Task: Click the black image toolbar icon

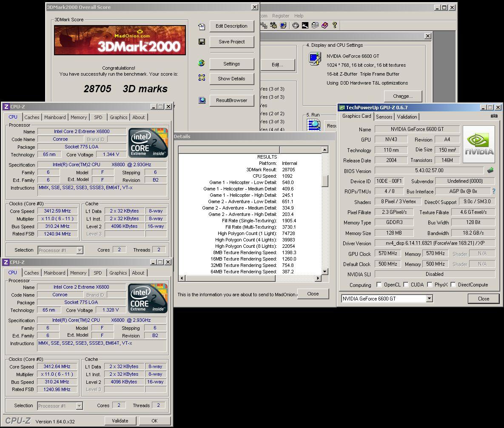Action: point(305,25)
